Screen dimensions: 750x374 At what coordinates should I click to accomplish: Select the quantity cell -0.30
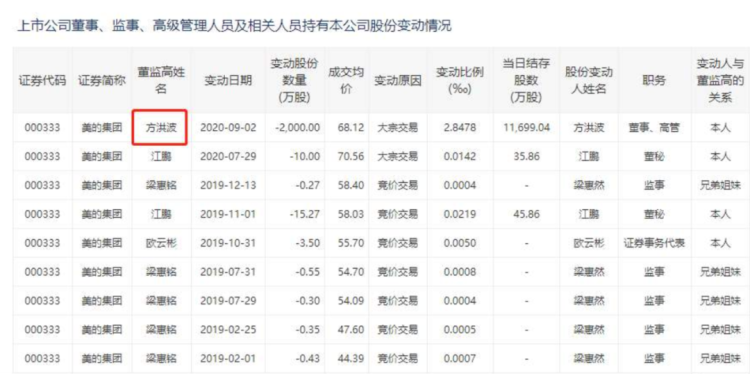point(308,301)
